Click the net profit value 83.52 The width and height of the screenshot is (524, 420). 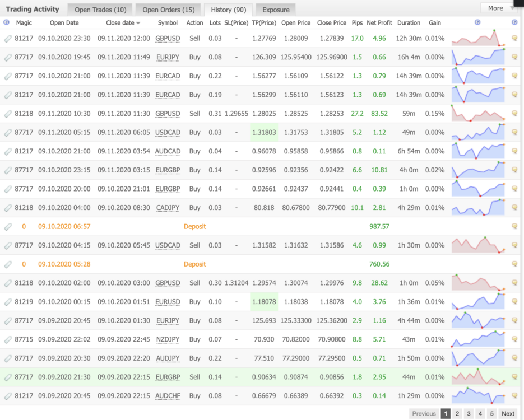click(379, 114)
